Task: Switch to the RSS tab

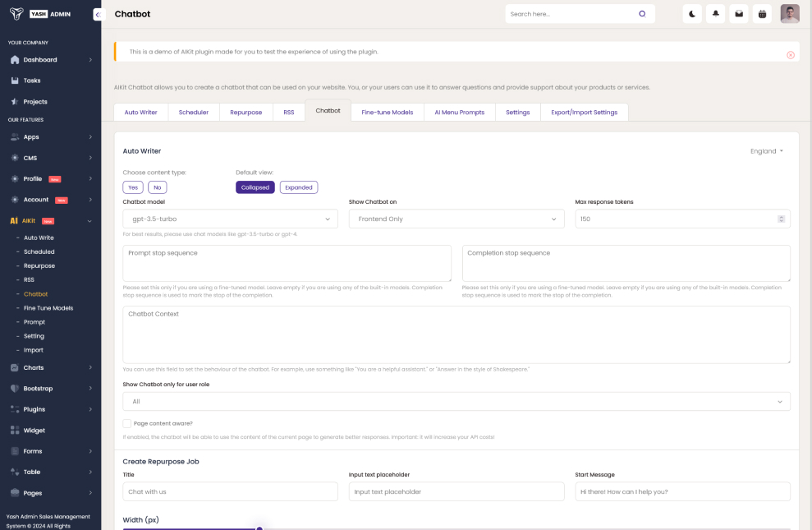Action: click(x=289, y=113)
